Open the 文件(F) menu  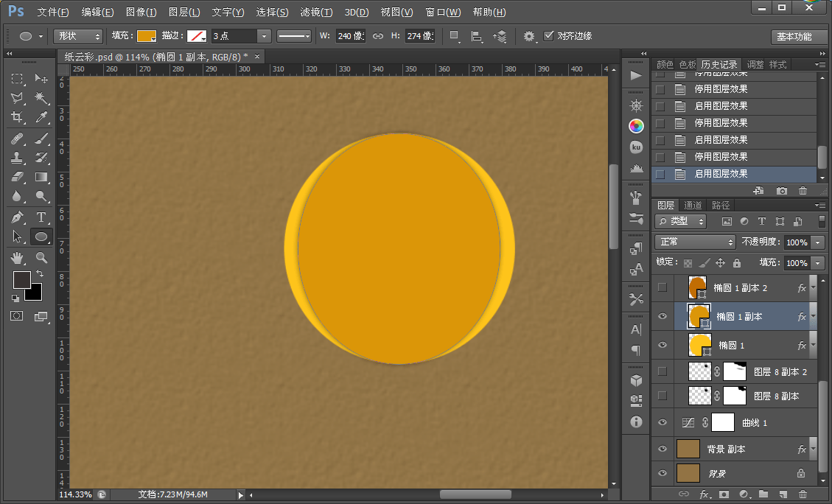tap(52, 12)
